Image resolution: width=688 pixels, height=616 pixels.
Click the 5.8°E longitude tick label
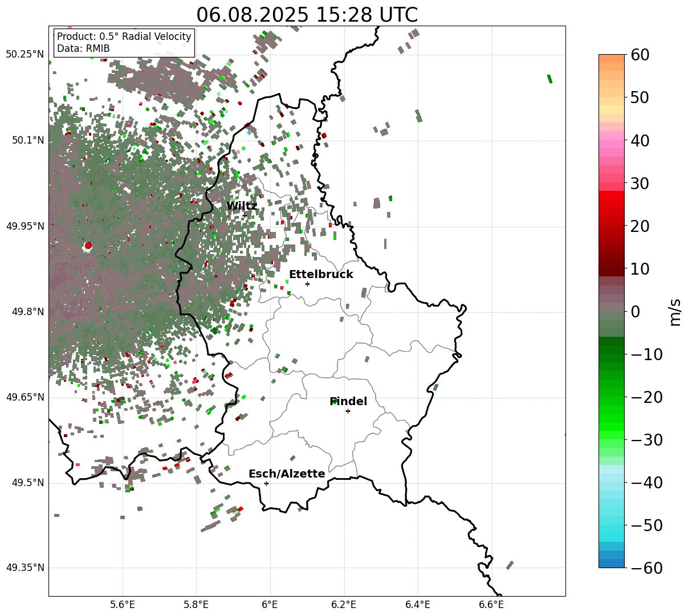[x=196, y=604]
